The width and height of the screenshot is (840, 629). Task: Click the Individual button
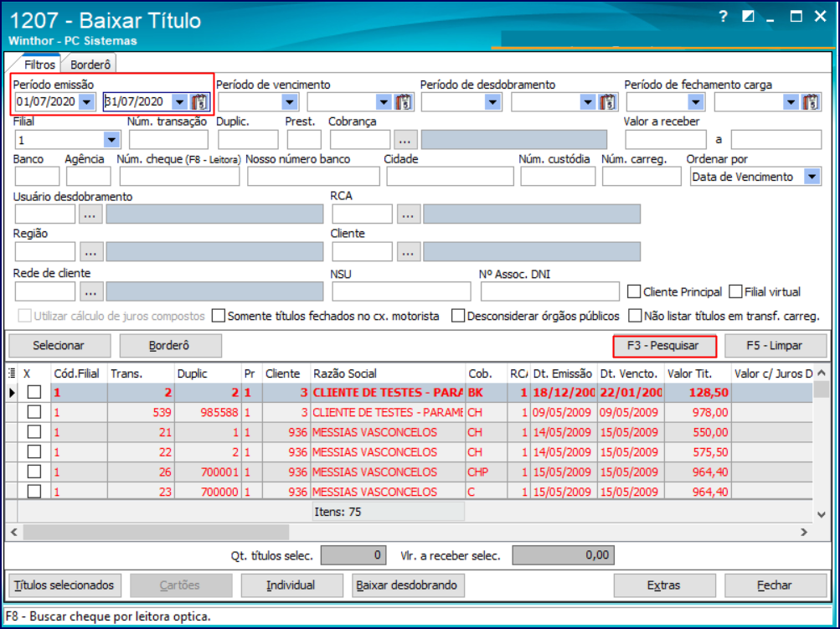[x=292, y=585]
